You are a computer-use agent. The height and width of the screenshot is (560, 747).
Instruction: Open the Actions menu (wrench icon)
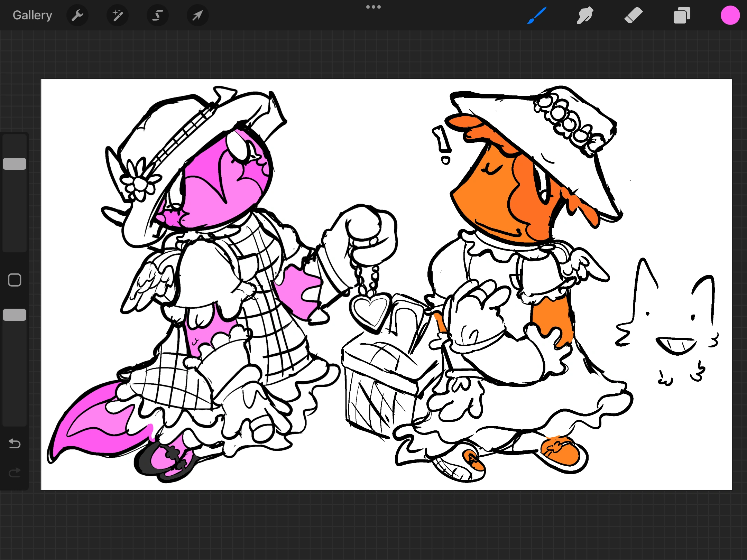coord(77,15)
